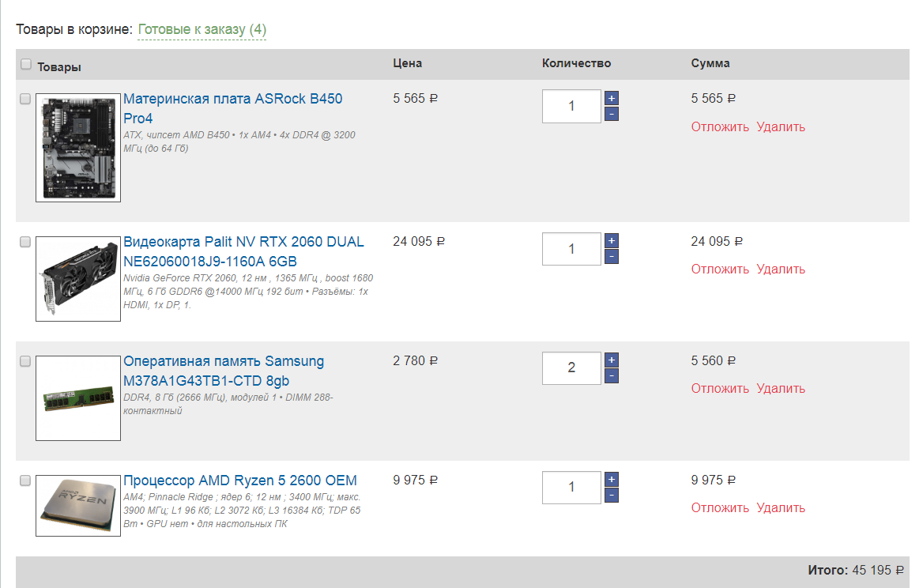Decrease AMD Ryzen 5 2600 quantity
923x588 pixels.
tap(611, 496)
